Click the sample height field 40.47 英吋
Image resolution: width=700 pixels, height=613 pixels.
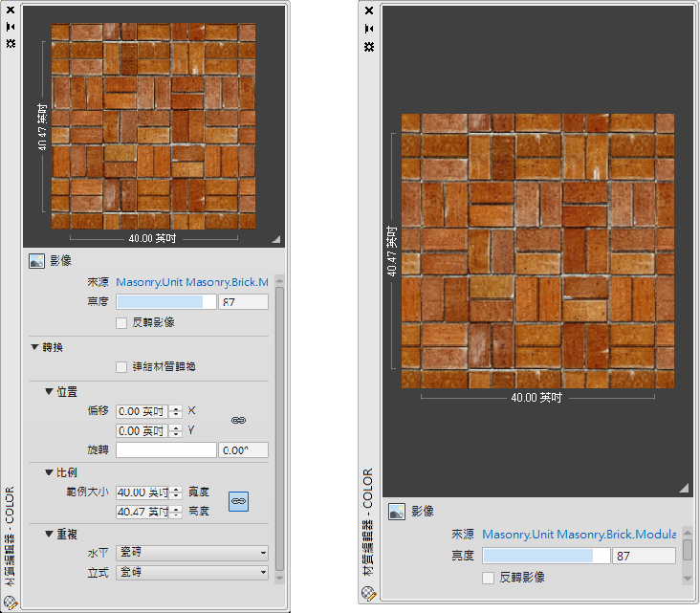pos(142,512)
